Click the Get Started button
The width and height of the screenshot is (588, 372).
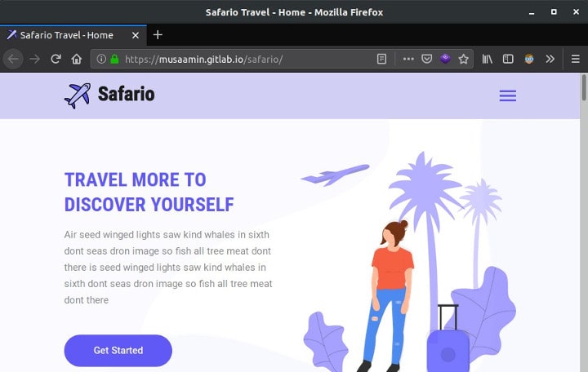(x=118, y=350)
